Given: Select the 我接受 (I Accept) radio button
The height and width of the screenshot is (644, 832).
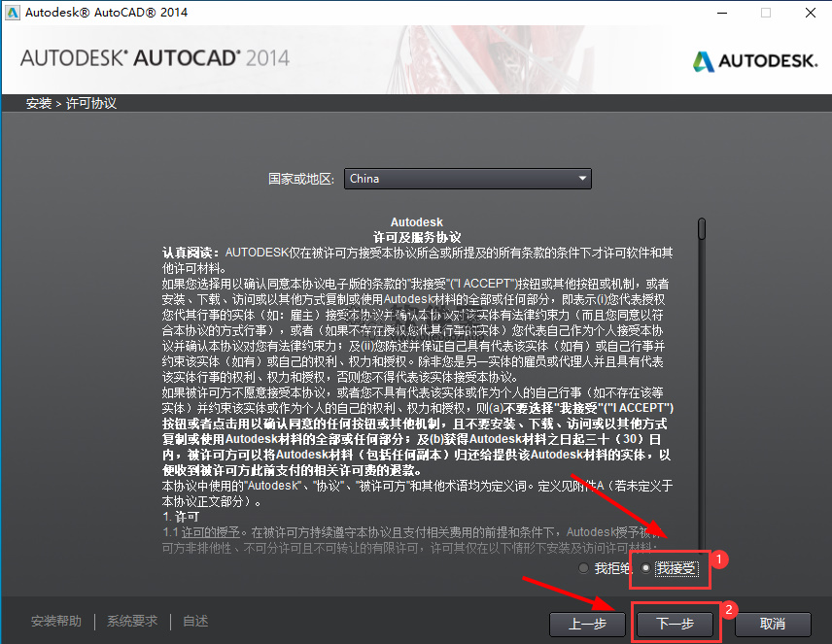Looking at the screenshot, I should [x=645, y=568].
